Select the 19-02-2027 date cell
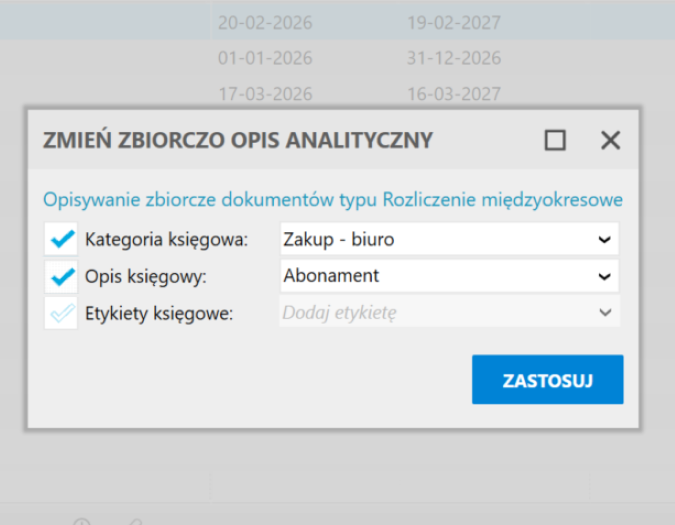The image size is (675, 525). 453,22
